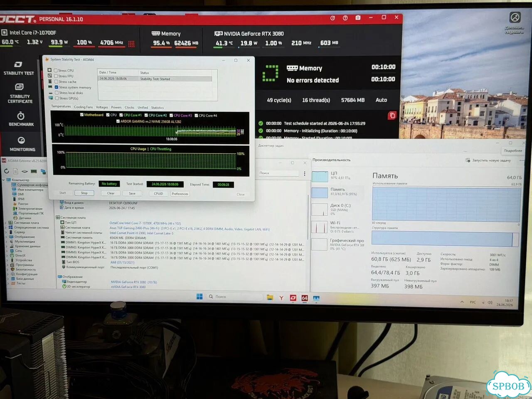Switch to OCCT from the taskbar
Screen dimensions: 532x399
[293, 298]
